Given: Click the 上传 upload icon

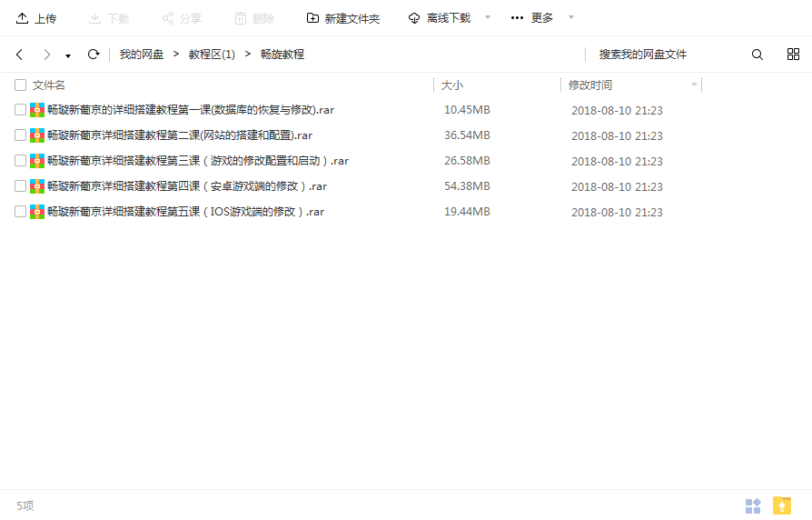Looking at the screenshot, I should [x=23, y=18].
